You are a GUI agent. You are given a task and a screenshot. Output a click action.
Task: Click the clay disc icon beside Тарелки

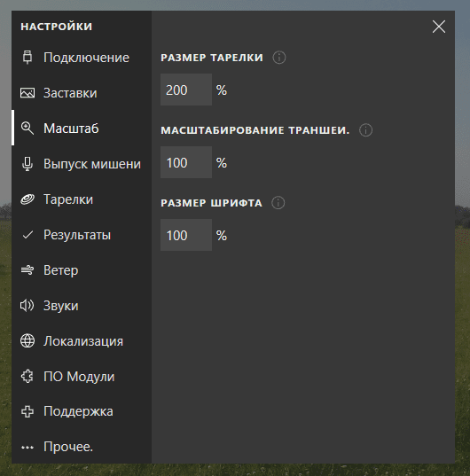click(27, 199)
